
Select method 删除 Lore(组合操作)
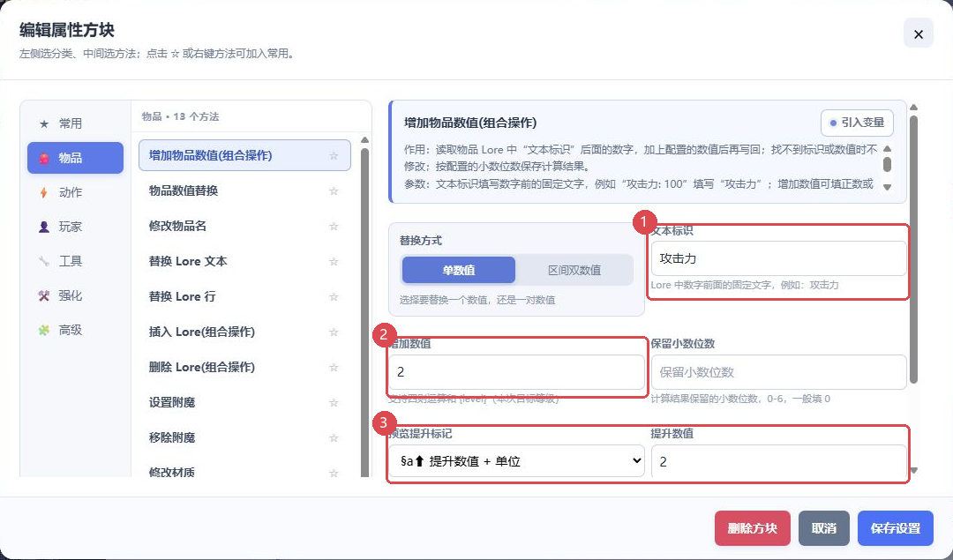coord(245,367)
